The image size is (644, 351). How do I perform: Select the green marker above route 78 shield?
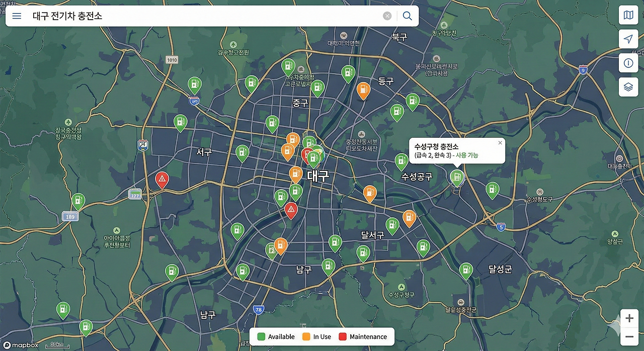pyautogui.click(x=243, y=272)
